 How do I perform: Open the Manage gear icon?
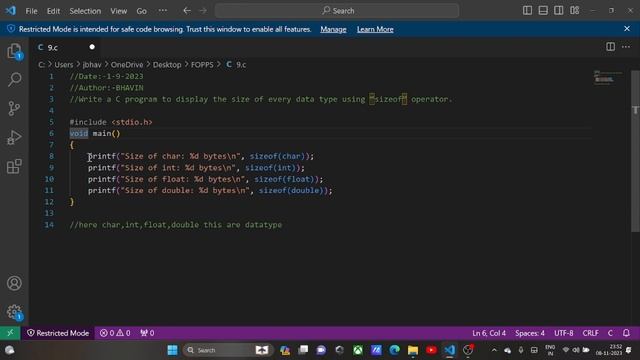pyautogui.click(x=14, y=312)
